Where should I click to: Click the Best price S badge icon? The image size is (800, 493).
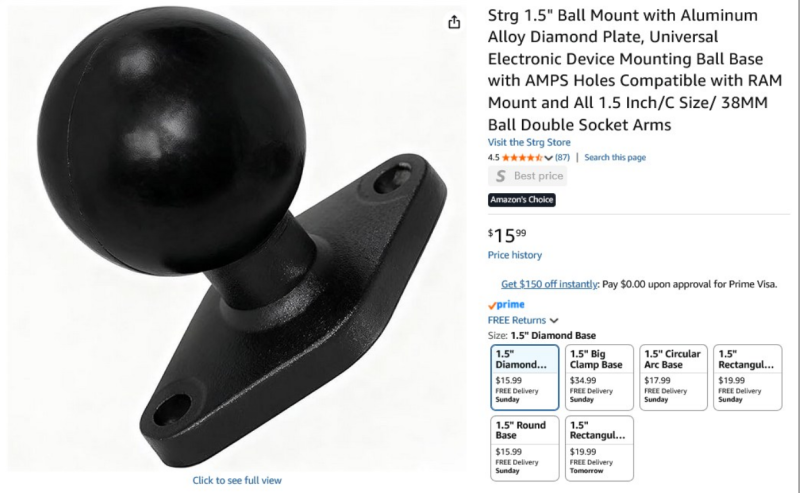(x=501, y=176)
